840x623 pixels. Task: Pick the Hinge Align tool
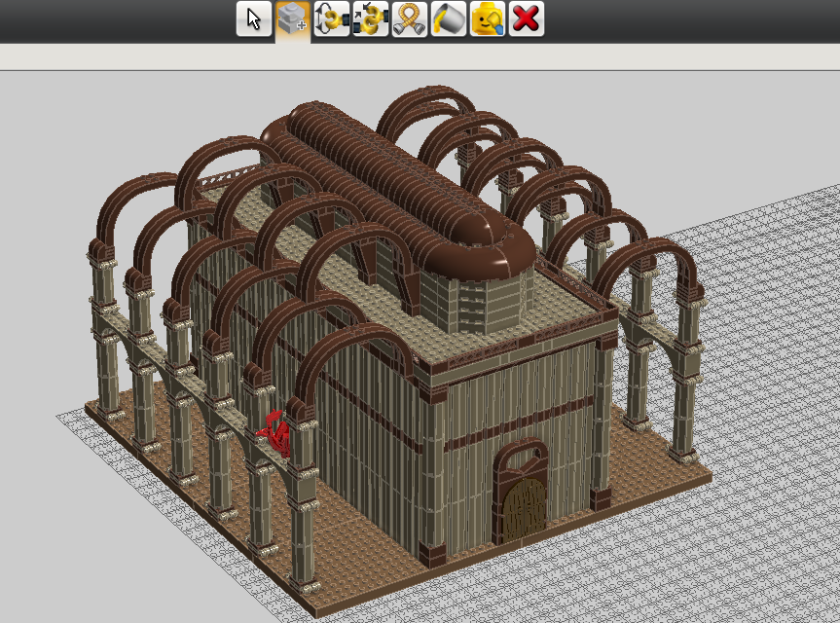[371, 19]
